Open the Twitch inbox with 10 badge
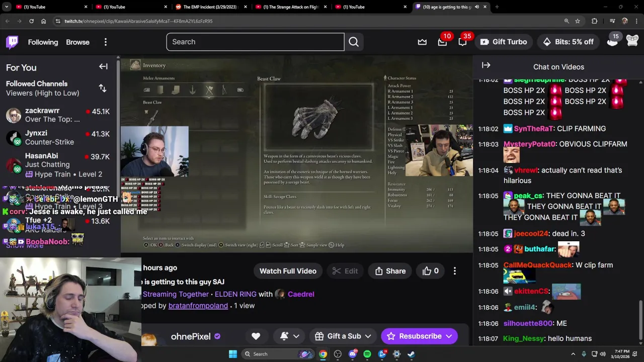 [442, 42]
